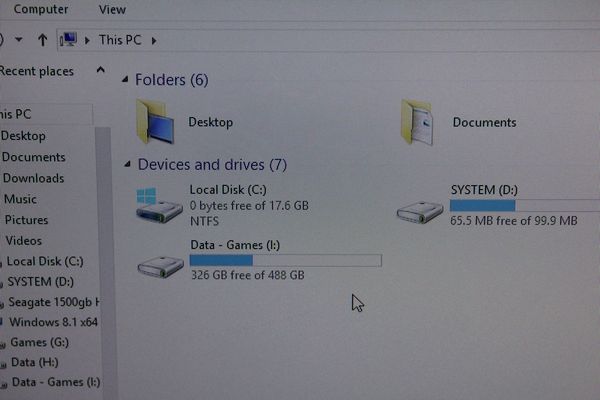Click the Data - Games (I:) drive icon
Viewport: 600px width, 400px height.
tap(160, 267)
